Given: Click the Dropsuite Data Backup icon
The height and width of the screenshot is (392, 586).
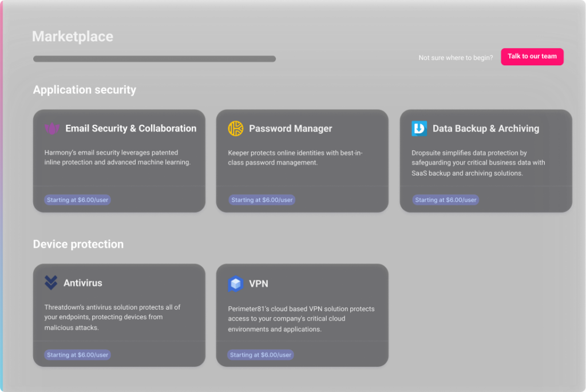Looking at the screenshot, I should point(419,129).
